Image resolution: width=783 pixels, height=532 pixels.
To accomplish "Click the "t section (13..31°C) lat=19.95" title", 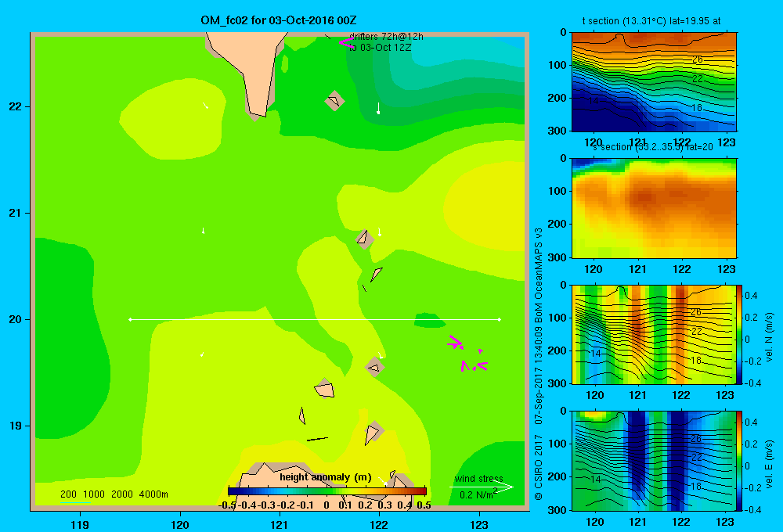I will pyautogui.click(x=651, y=21).
